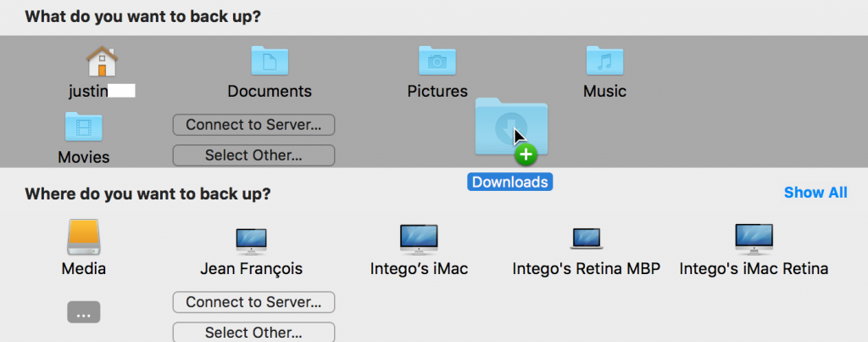Click the 'Where do you want to back up?' heading
868x342 pixels.
tap(147, 193)
